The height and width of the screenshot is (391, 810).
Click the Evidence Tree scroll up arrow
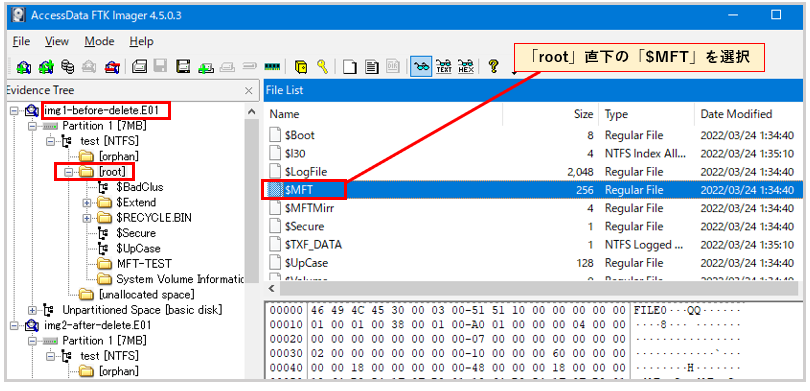coord(252,112)
